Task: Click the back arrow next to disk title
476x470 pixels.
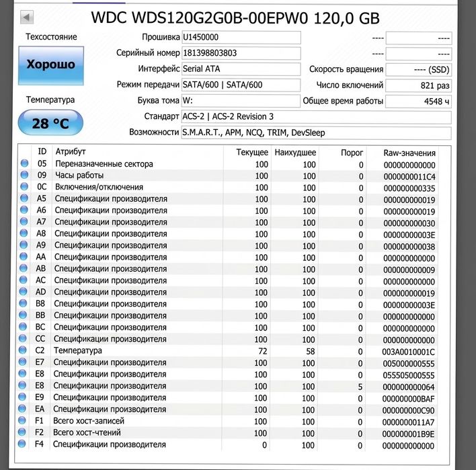Action: (x=27, y=17)
